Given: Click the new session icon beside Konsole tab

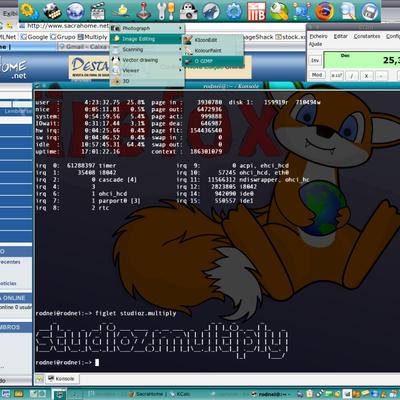Looking at the screenshot, I should click(40, 379).
